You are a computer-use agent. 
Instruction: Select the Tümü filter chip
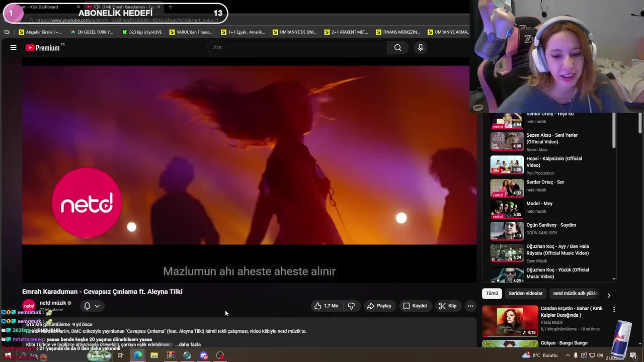(492, 293)
